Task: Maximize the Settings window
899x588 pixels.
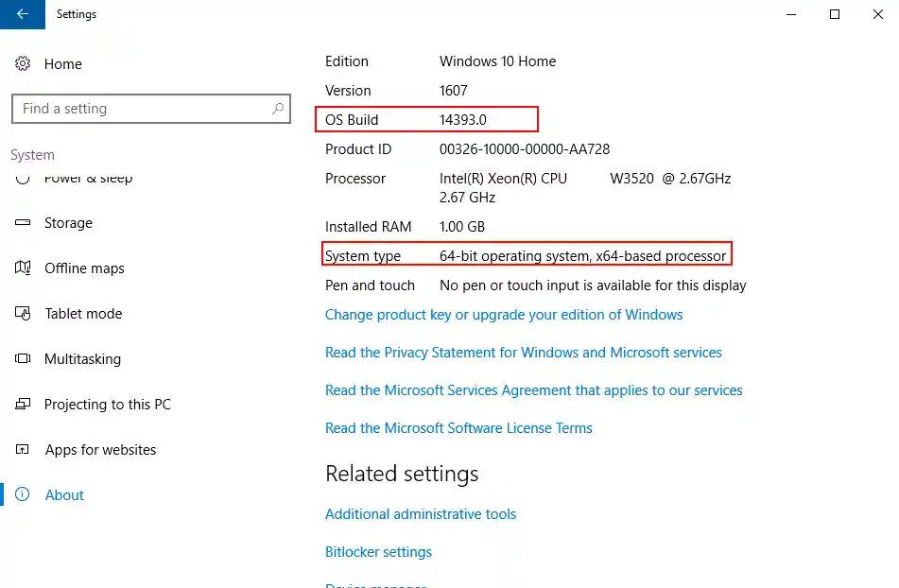Action: pos(835,14)
